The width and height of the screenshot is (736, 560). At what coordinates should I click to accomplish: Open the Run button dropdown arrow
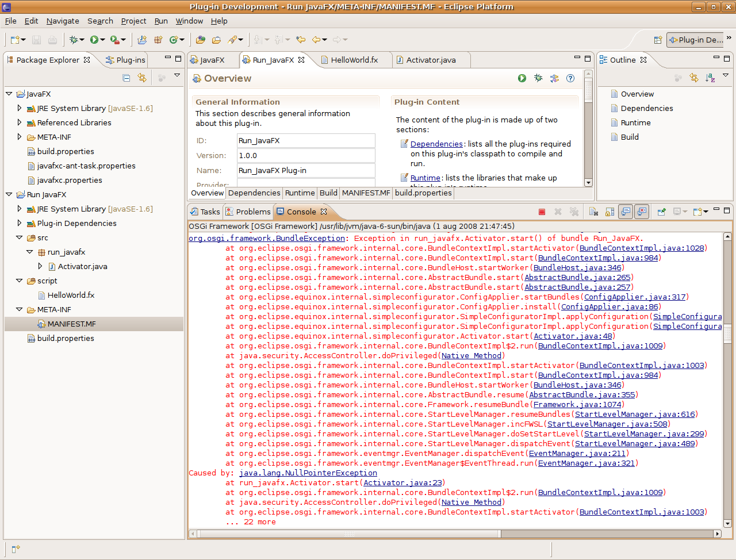pyautogui.click(x=102, y=40)
